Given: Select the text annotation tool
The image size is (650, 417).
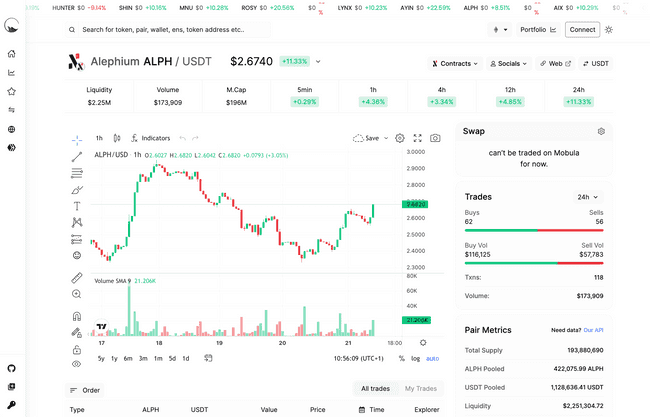Looking at the screenshot, I should click(77, 206).
